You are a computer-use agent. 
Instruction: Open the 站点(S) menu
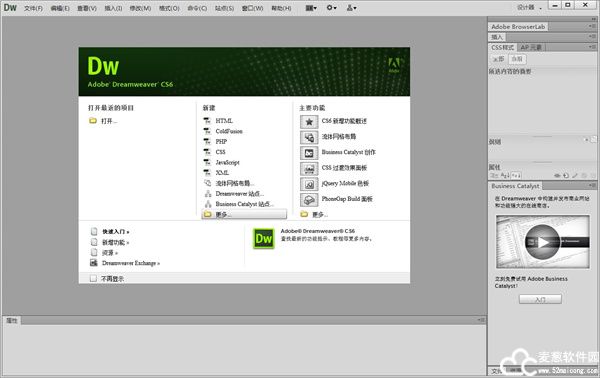point(224,8)
